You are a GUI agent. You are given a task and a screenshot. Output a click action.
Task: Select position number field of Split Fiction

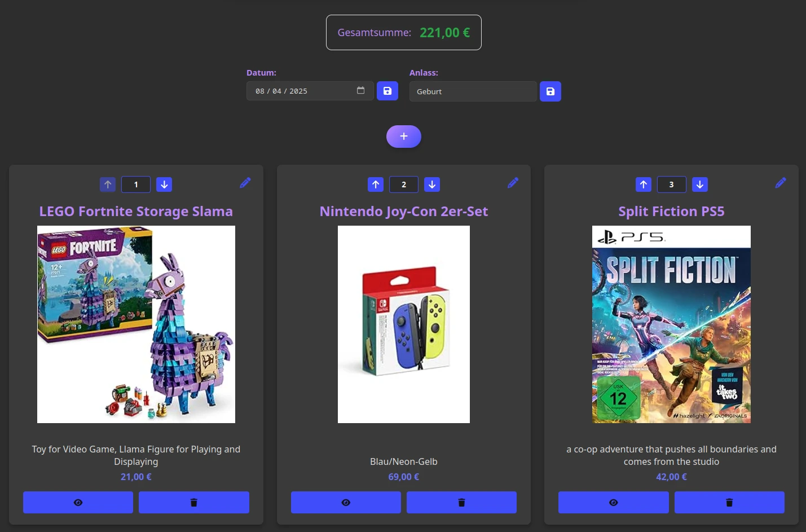672,184
